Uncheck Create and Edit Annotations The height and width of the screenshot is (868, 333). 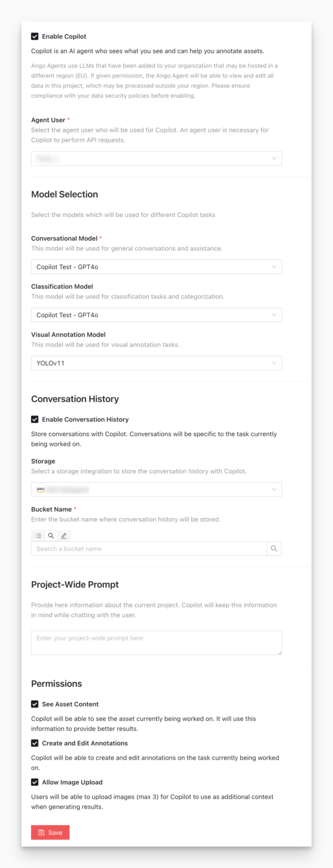click(34, 744)
